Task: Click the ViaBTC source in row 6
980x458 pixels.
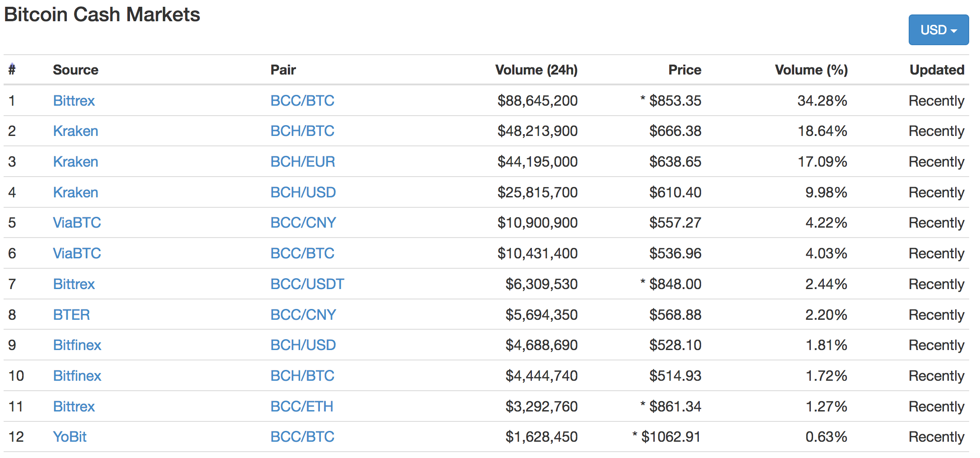Action: point(77,253)
